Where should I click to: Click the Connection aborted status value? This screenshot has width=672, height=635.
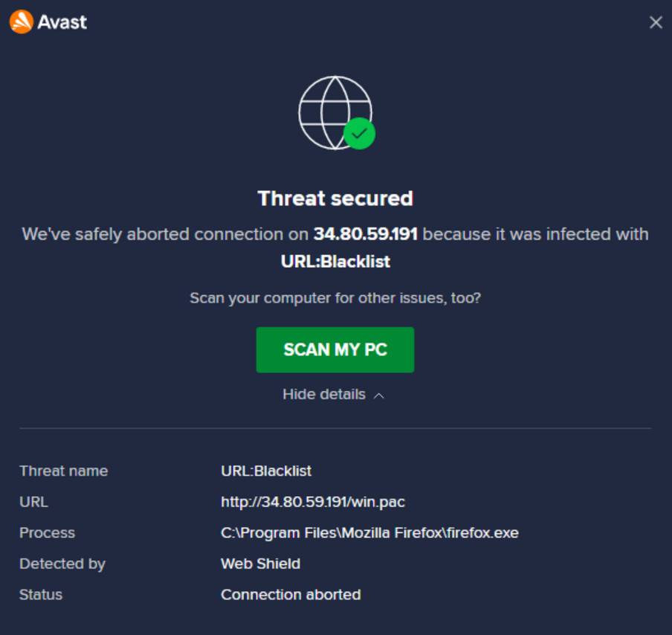click(291, 595)
